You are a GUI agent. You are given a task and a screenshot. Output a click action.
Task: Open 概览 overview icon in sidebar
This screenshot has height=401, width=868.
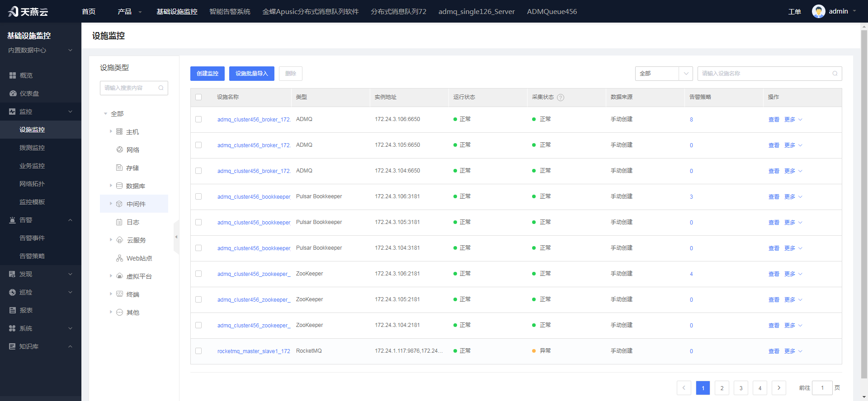click(13, 75)
